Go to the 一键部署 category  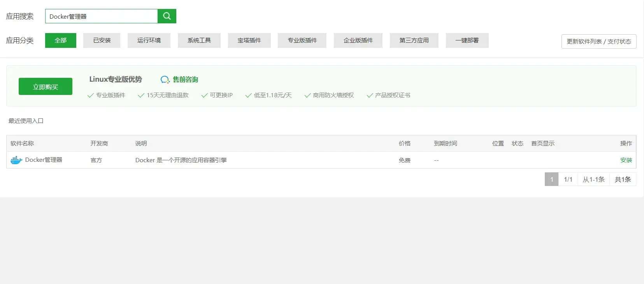[467, 40]
